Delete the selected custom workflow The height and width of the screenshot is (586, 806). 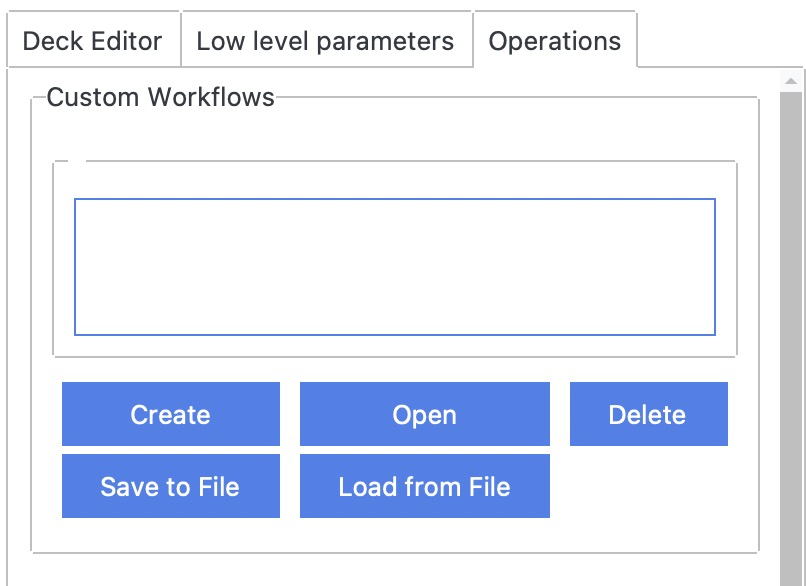point(647,414)
